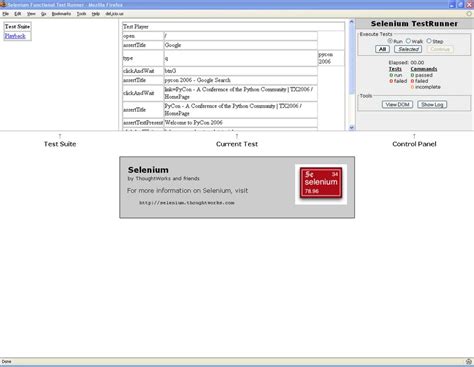
Task: Click the assertTextPresent command cell
Action: point(143,123)
